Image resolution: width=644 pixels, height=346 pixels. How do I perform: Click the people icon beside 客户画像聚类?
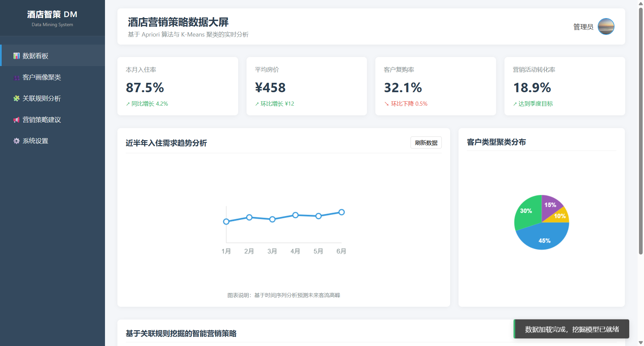[16, 77]
